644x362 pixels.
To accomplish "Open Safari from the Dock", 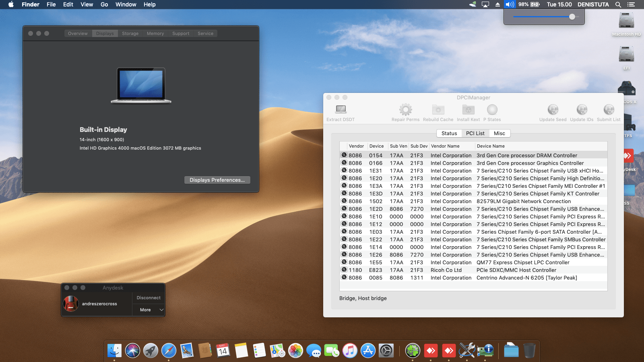I will (x=169, y=351).
